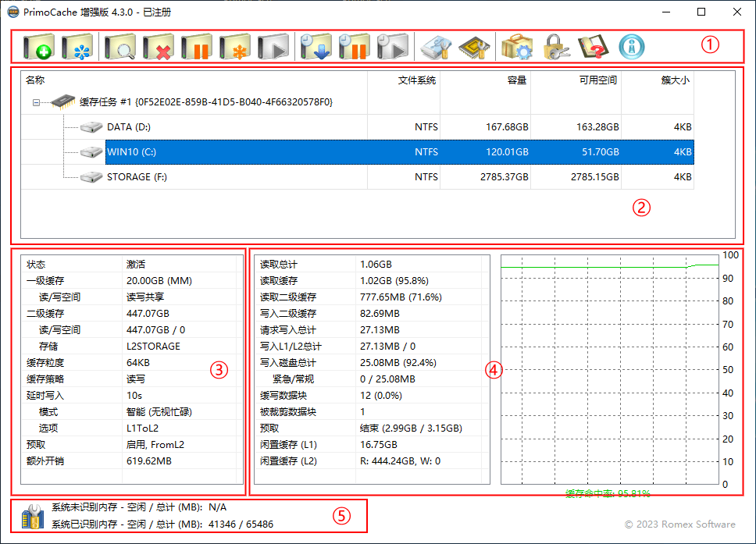Image resolution: width=756 pixels, height=544 pixels.
Task: Click the © 2023 Romex Software text
Action: (679, 524)
